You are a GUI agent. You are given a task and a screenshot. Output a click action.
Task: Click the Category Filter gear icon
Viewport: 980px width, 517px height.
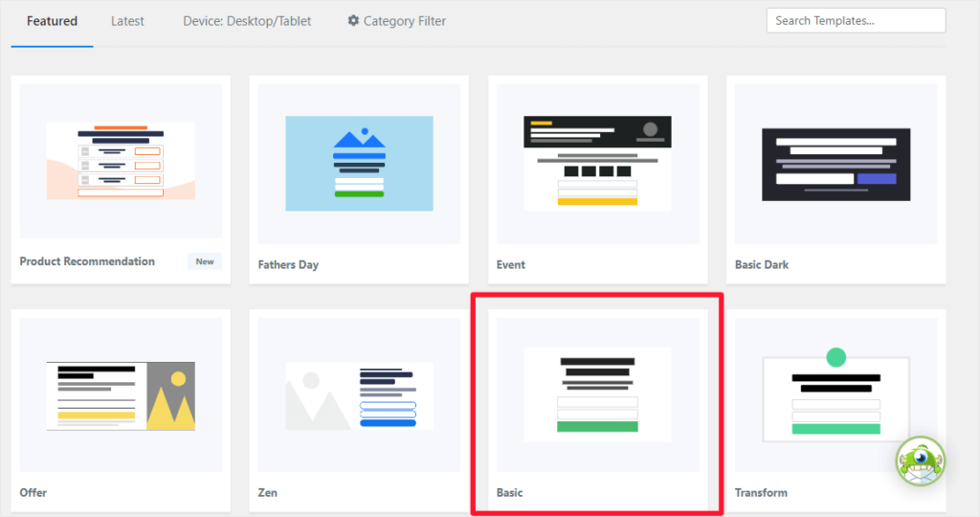353,21
